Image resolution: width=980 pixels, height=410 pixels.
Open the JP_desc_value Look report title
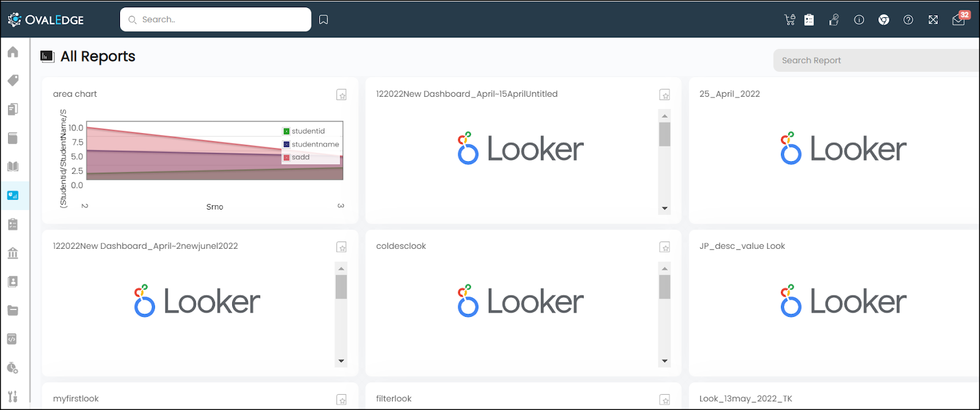742,246
